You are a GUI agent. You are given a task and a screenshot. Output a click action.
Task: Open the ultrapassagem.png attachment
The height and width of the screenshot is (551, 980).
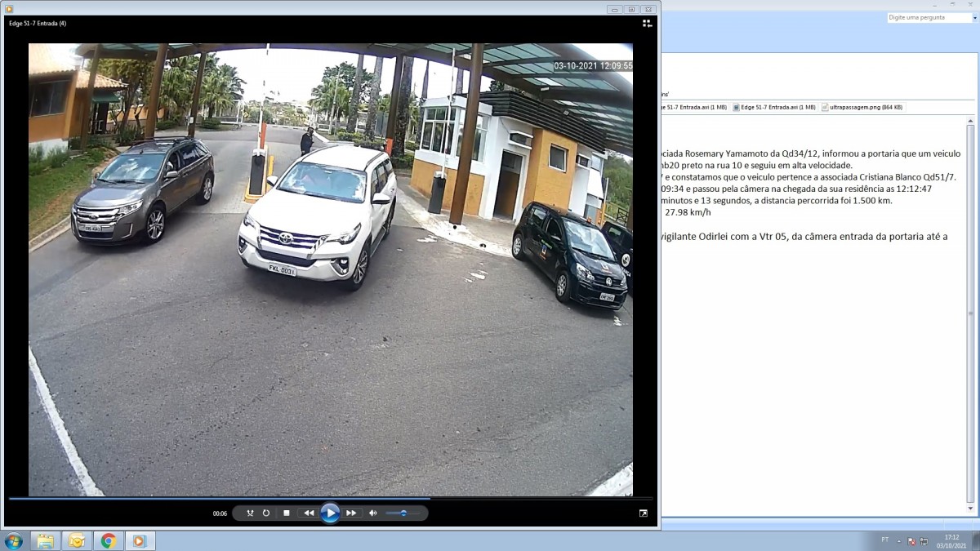click(862, 107)
